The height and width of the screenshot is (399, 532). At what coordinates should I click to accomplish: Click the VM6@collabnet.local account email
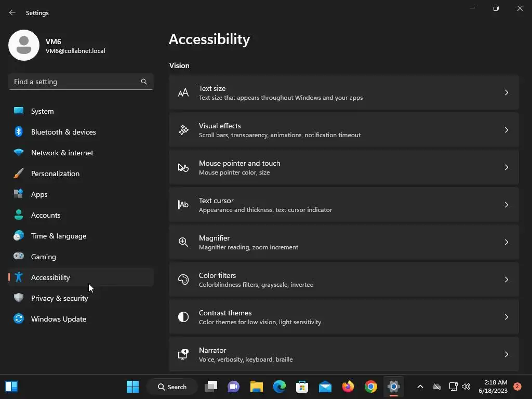(x=75, y=51)
